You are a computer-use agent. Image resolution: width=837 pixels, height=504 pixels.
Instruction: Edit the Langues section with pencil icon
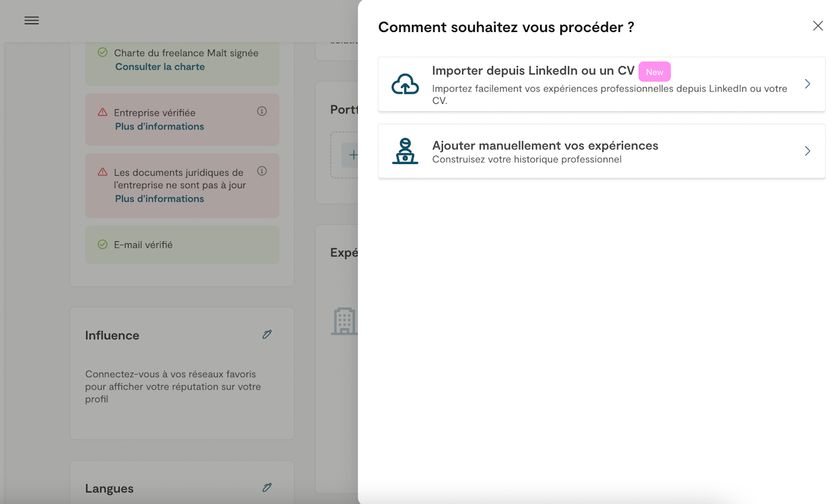[x=267, y=488]
